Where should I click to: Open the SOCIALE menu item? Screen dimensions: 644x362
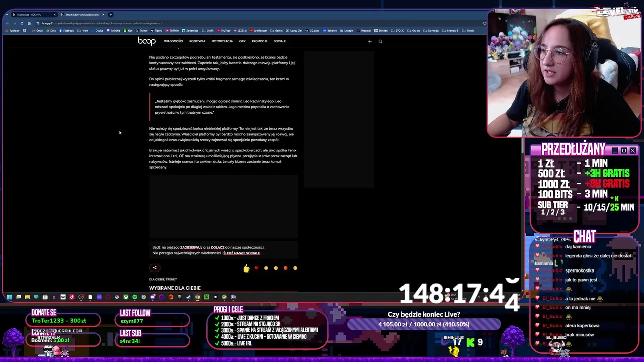click(x=280, y=41)
